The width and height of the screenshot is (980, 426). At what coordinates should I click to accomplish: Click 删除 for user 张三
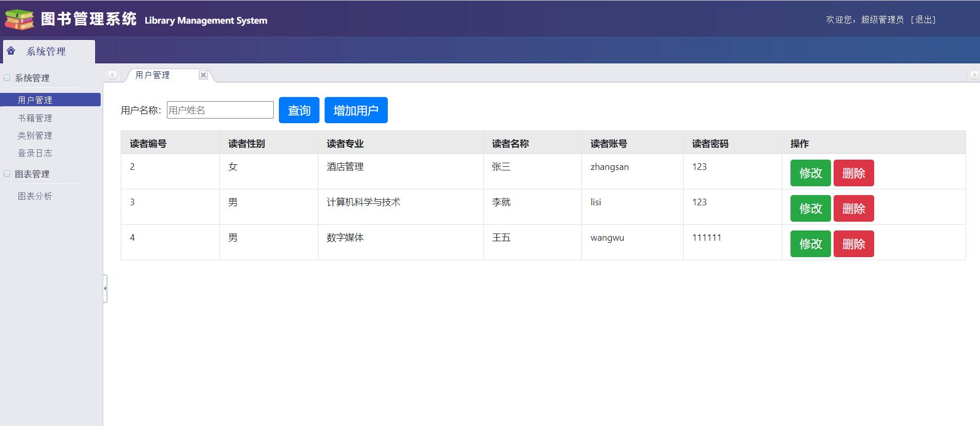coord(854,173)
